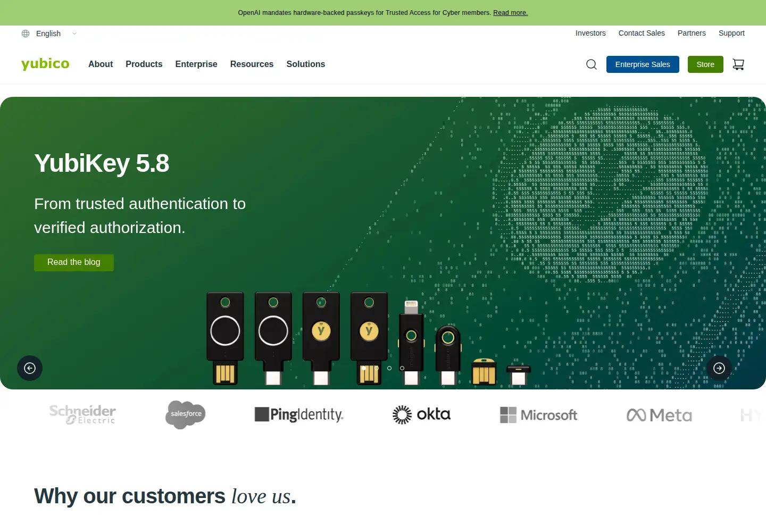The image size is (766, 532).
Task: Click the globe icon beside English
Action: (x=26, y=34)
